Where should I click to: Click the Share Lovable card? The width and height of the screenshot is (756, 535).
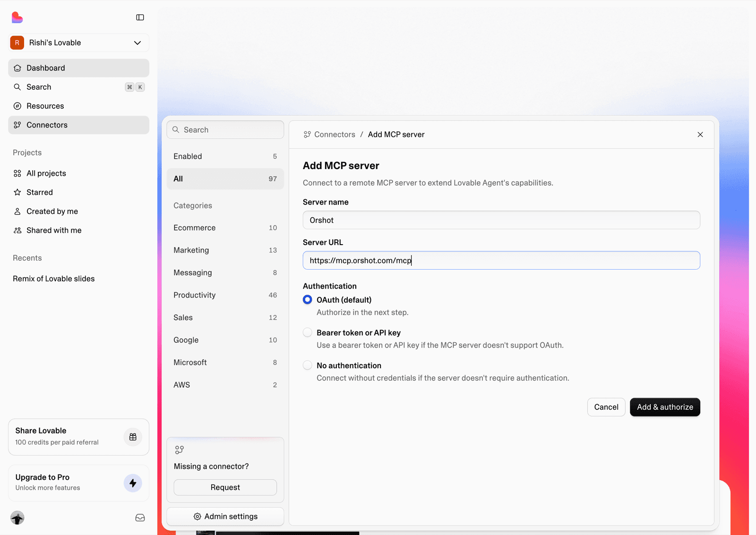78,437
